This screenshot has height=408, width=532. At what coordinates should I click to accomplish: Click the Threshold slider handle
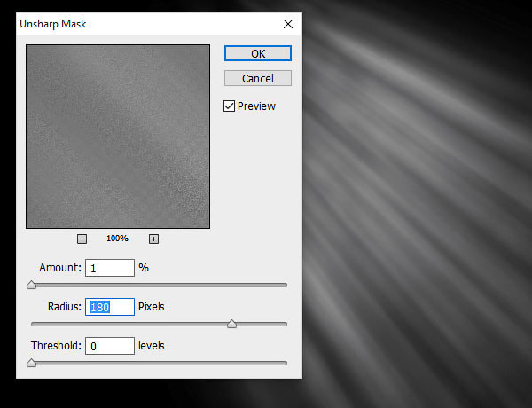pyautogui.click(x=32, y=363)
